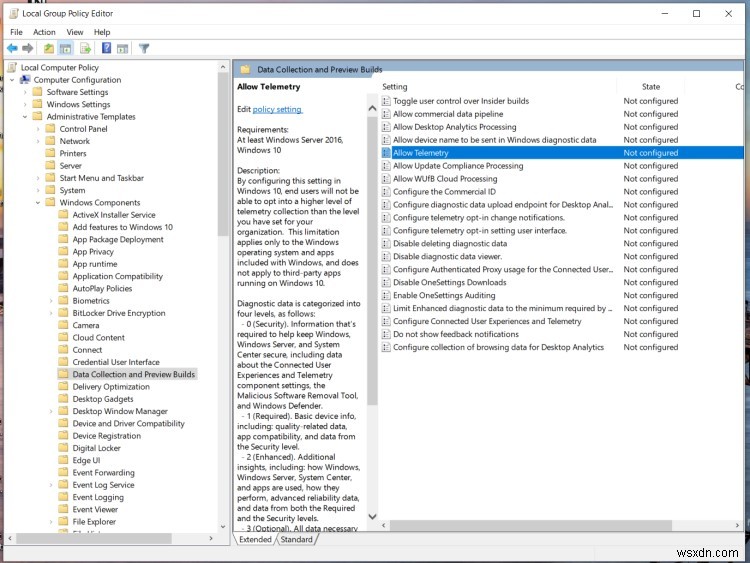
Task: Click the Computer Configuration node icon
Action: click(x=25, y=80)
